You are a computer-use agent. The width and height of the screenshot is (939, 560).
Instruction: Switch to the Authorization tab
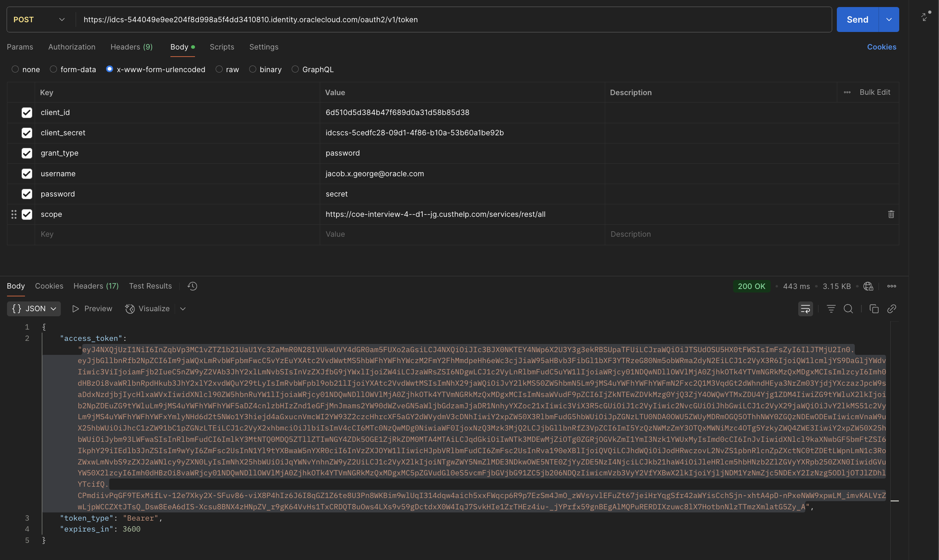click(72, 47)
